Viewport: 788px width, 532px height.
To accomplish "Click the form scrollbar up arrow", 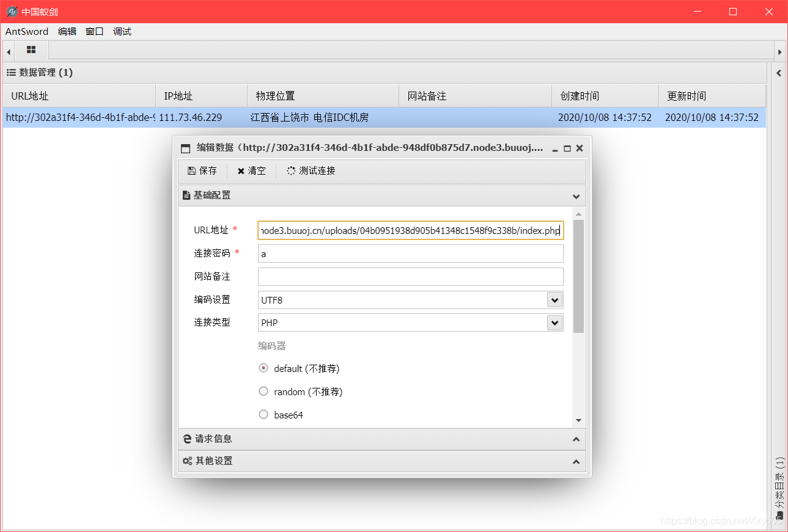I will (578, 213).
